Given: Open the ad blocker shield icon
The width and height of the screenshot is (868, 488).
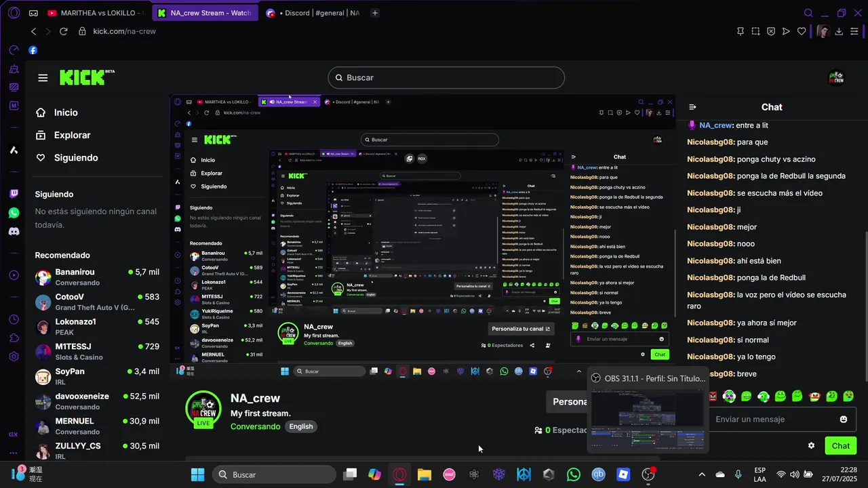Looking at the screenshot, I should [771, 31].
